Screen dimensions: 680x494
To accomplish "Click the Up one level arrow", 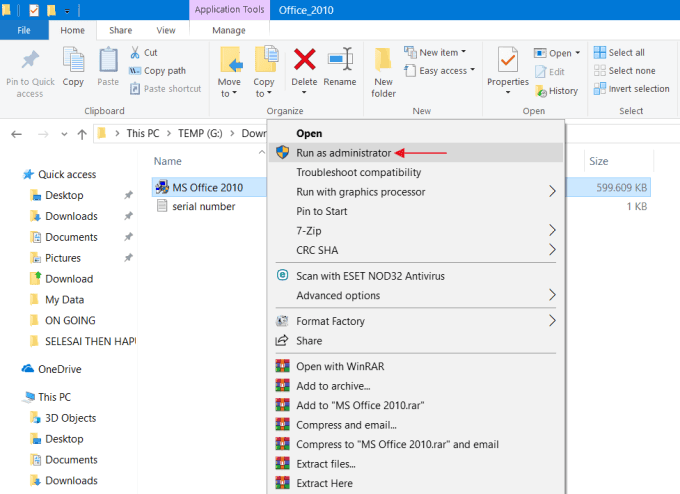I will (82, 134).
